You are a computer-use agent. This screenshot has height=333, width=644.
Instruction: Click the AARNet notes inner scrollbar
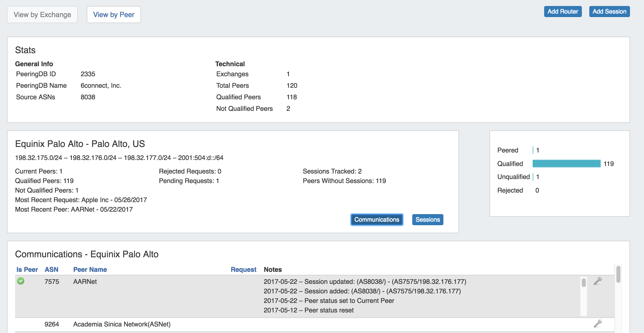pyautogui.click(x=584, y=283)
